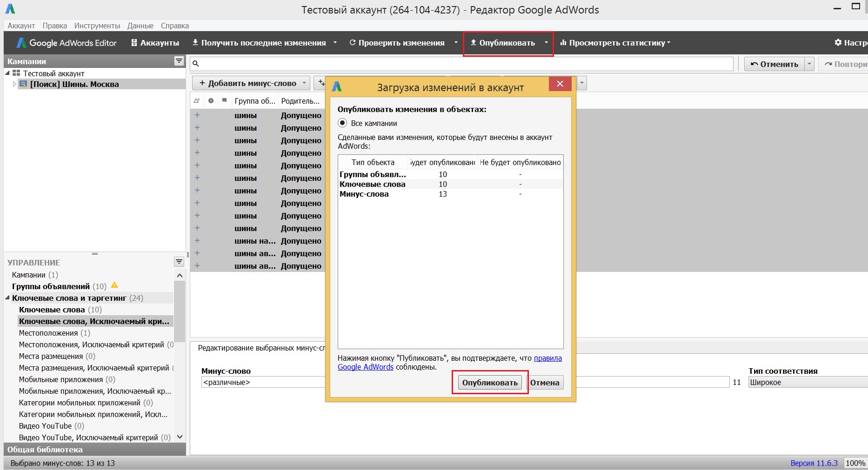This screenshot has height=470, width=868.
Task: Open the Данные menu
Action: 140,26
